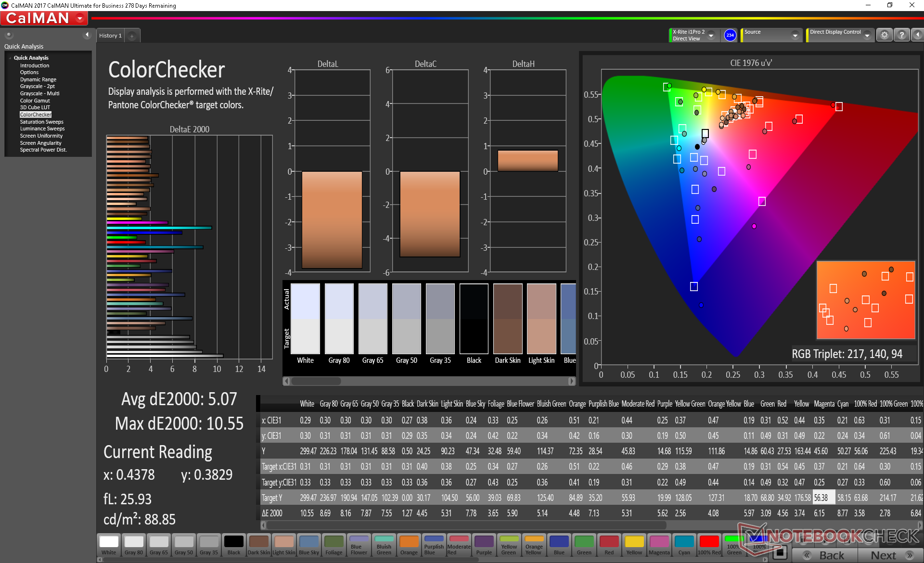Screen dimensions: 924x563
Task: Open the Luminance Sweeps page
Action: pos(42,128)
